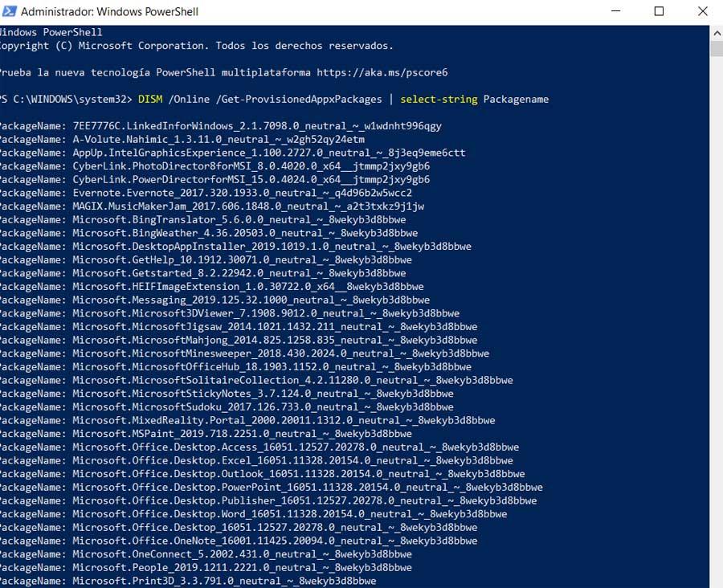Click the Microsoft.MicrosoftSolitaireCollection package line
This screenshot has height=588, width=723.
256,380
